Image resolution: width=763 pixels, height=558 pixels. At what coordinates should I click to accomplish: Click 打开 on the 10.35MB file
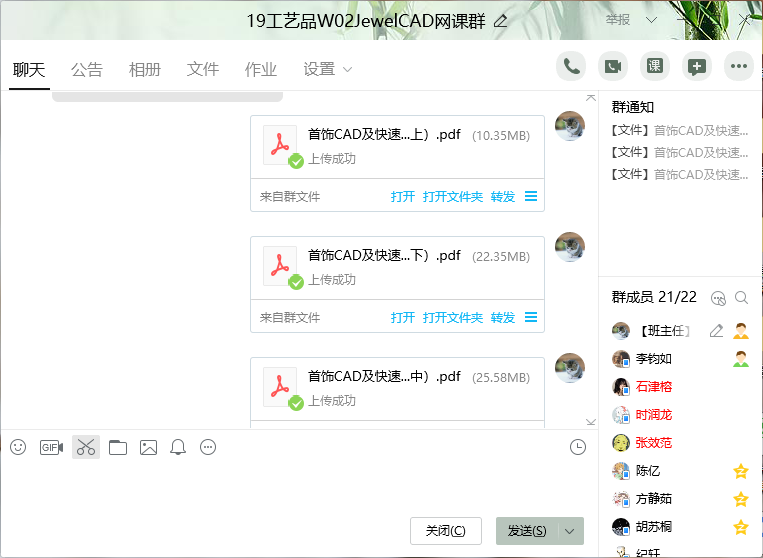(x=402, y=197)
